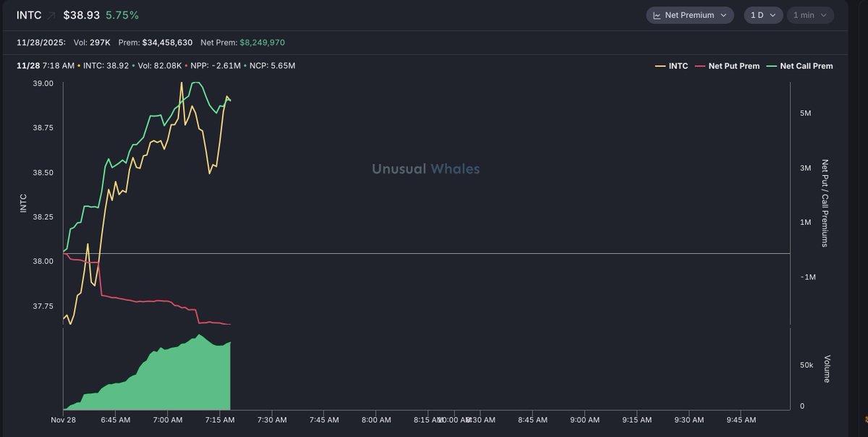Click the 5.75% percent change value
Viewport: 868px width, 437px height.
(122, 15)
